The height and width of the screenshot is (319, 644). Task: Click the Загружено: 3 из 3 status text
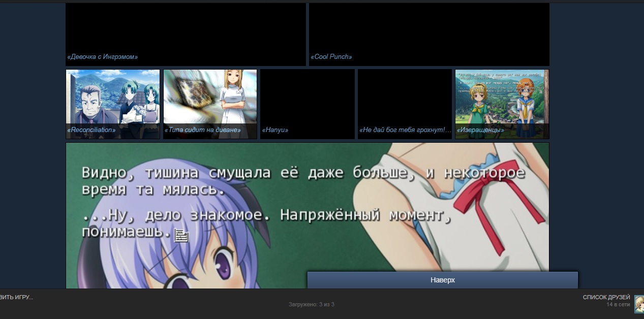[312, 304]
